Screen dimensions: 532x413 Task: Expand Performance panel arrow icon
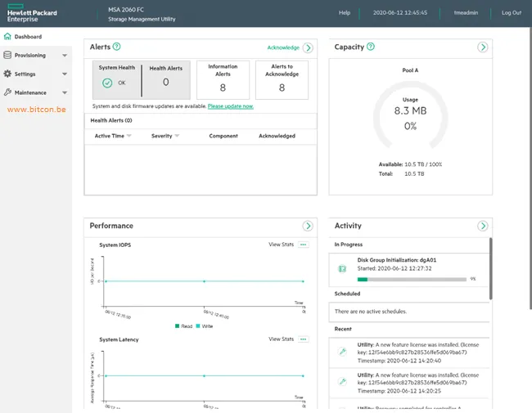click(308, 226)
